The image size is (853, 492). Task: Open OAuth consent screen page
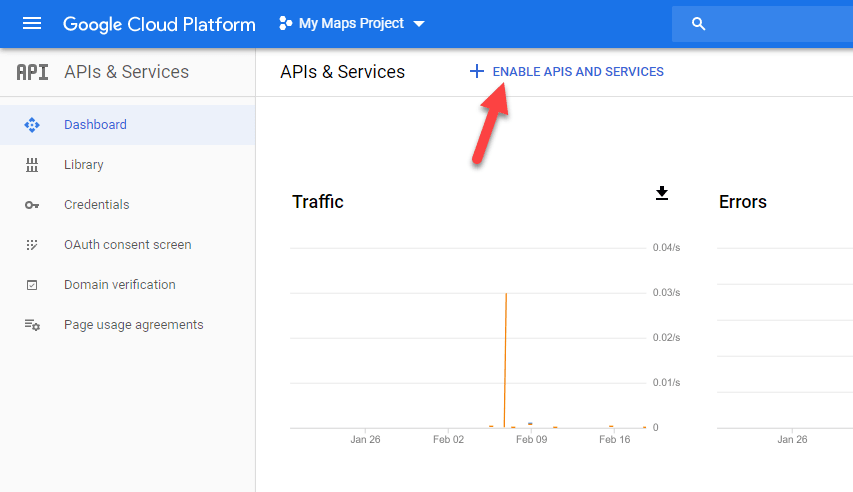click(x=127, y=245)
